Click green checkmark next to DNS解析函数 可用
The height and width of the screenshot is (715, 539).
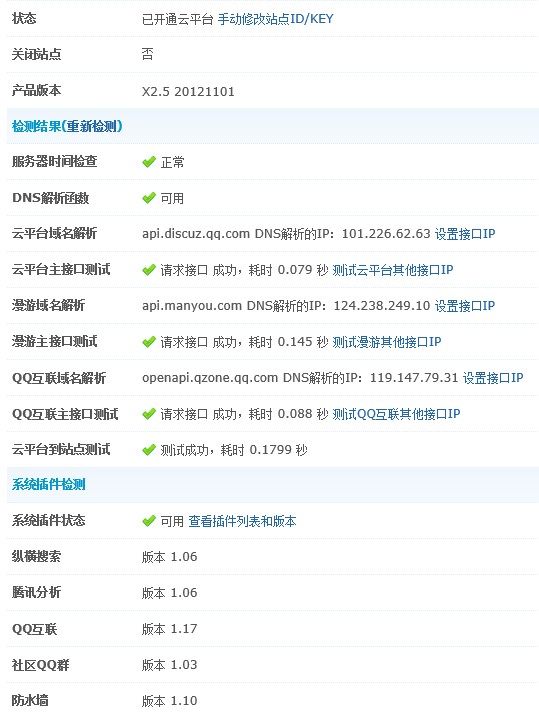(149, 198)
